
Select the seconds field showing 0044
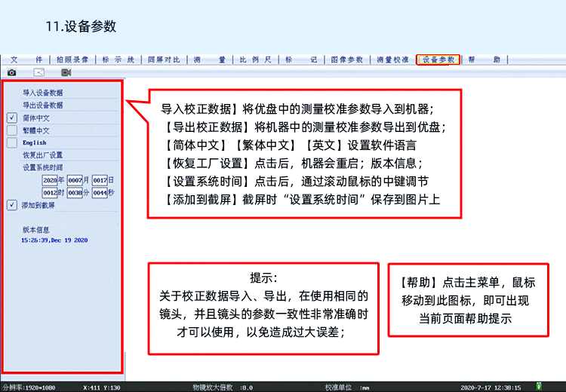(100, 193)
